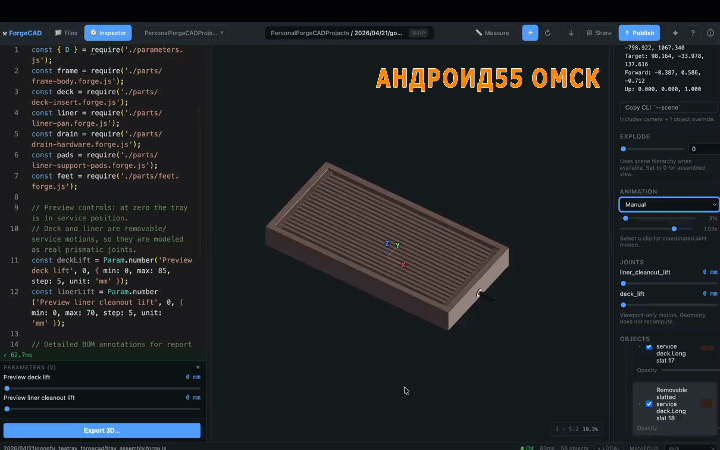This screenshot has height=450, width=720.
Task: Click the '55 objects' status text
Action: [574, 448]
